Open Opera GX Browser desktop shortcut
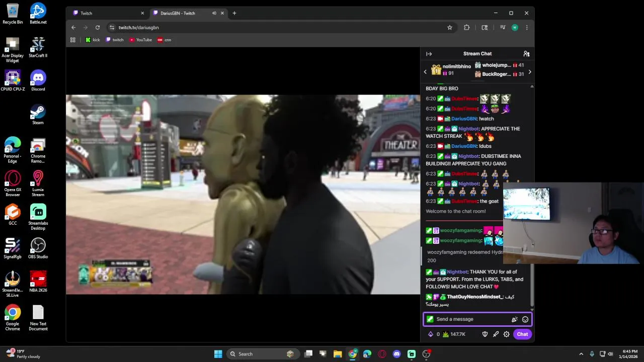 [x=13, y=184]
